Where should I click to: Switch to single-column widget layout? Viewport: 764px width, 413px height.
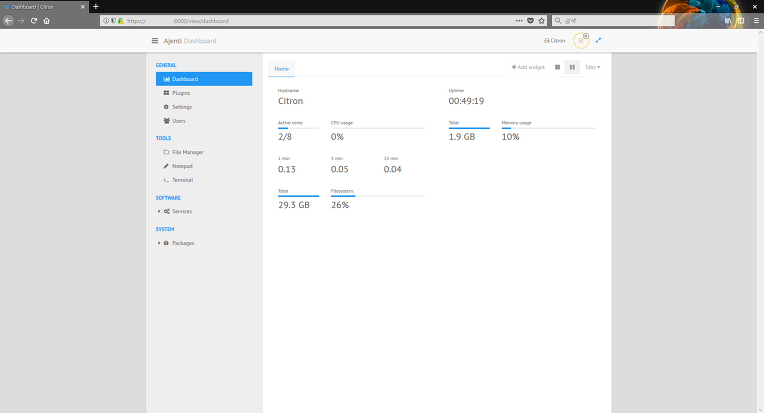(x=557, y=67)
